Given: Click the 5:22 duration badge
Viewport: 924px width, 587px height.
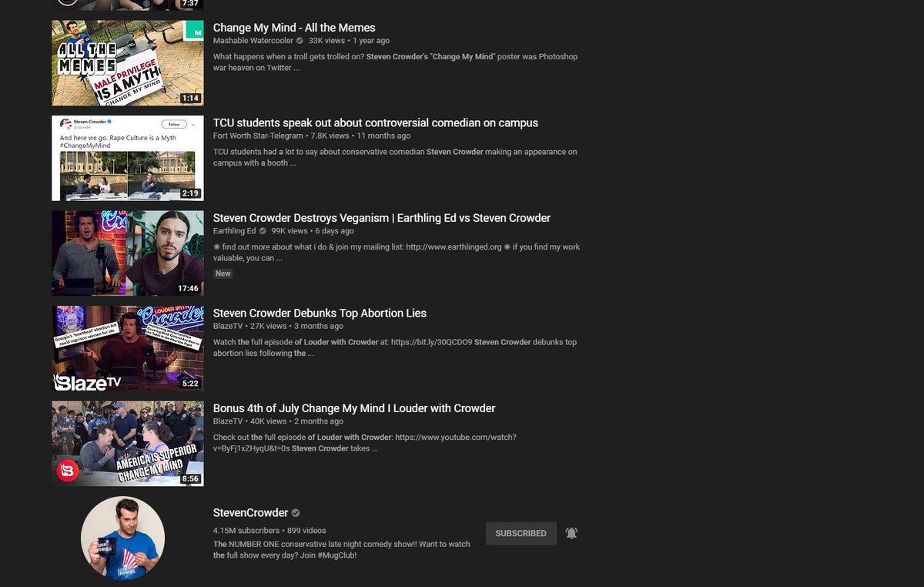Looking at the screenshot, I should (x=190, y=384).
